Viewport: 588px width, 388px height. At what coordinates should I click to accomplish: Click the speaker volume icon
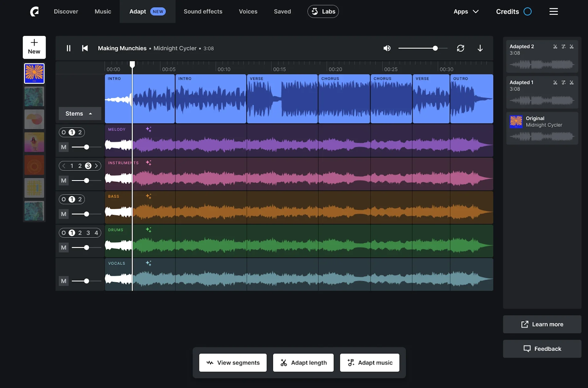click(x=387, y=48)
